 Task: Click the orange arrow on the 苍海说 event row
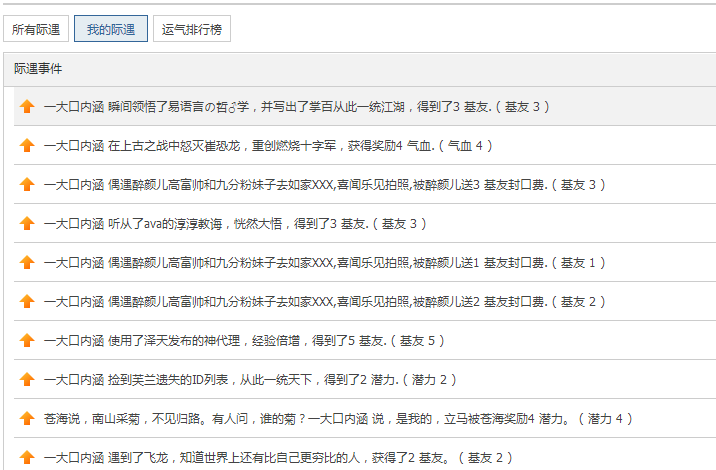[x=27, y=418]
